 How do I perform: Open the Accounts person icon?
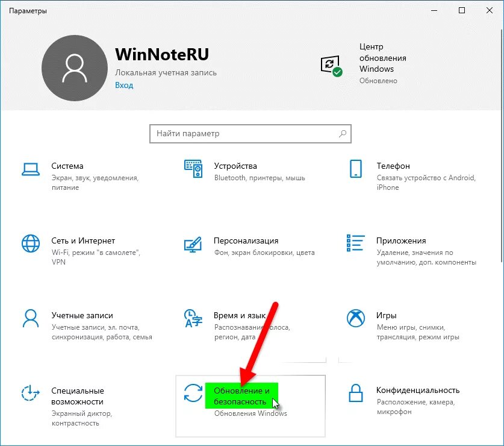[31, 318]
